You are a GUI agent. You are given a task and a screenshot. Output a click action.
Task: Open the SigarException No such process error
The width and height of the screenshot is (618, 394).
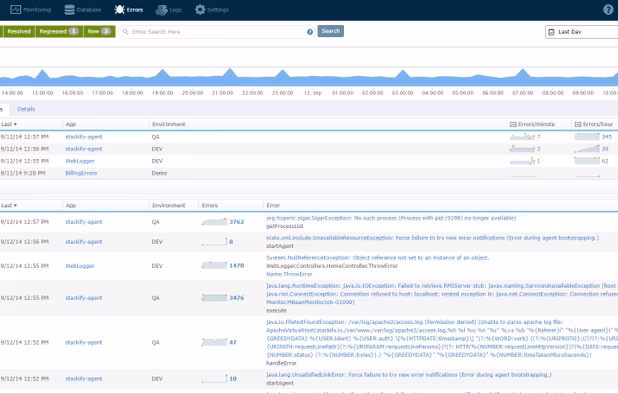pyautogui.click(x=391, y=218)
